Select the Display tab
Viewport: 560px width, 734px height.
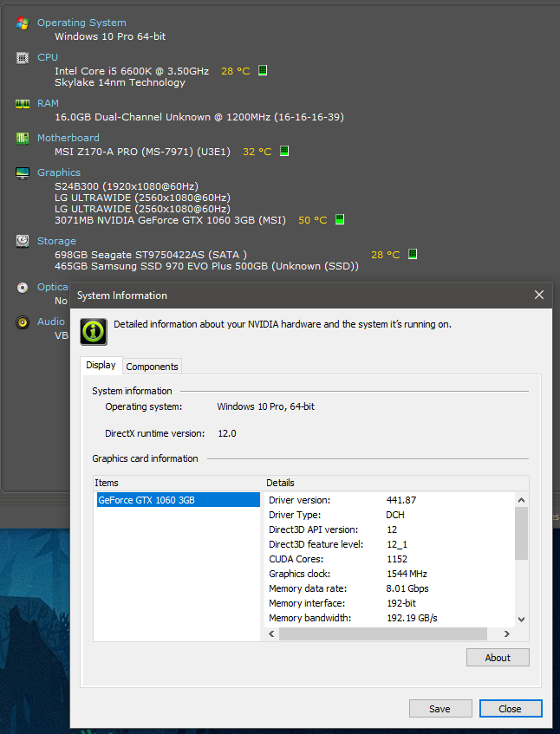coord(101,365)
